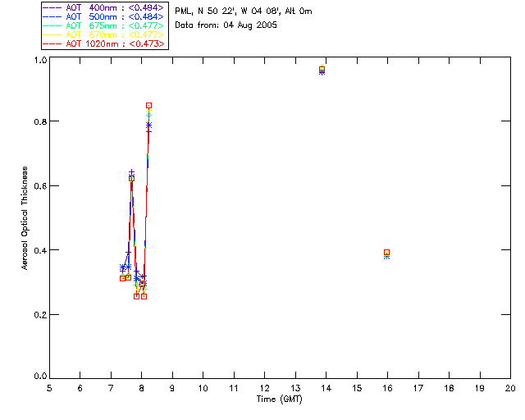Click the blue asterisk marker near 0.79
525x420 pixels.
point(148,126)
